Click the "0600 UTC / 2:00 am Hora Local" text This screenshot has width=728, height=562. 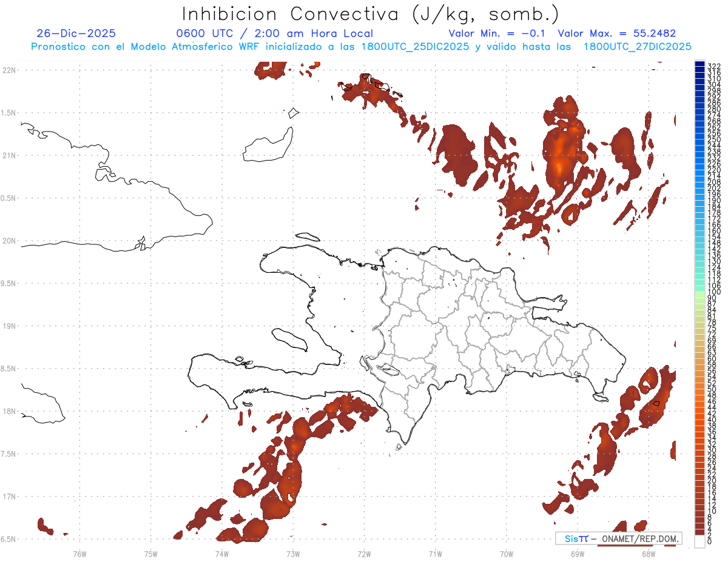(x=275, y=33)
